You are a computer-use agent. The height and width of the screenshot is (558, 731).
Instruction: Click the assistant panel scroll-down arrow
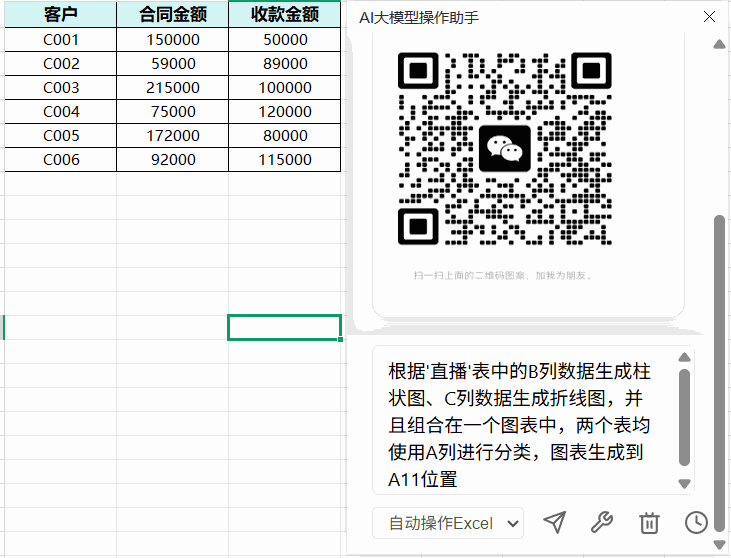(x=719, y=544)
